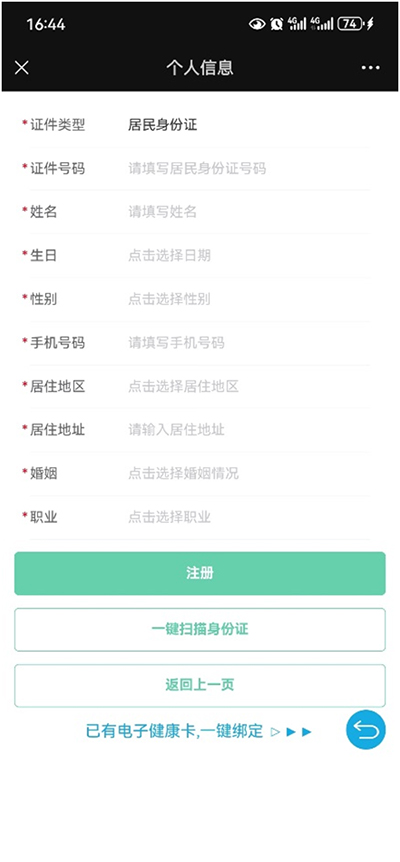Tap the alarm clock status icon

pos(276,24)
